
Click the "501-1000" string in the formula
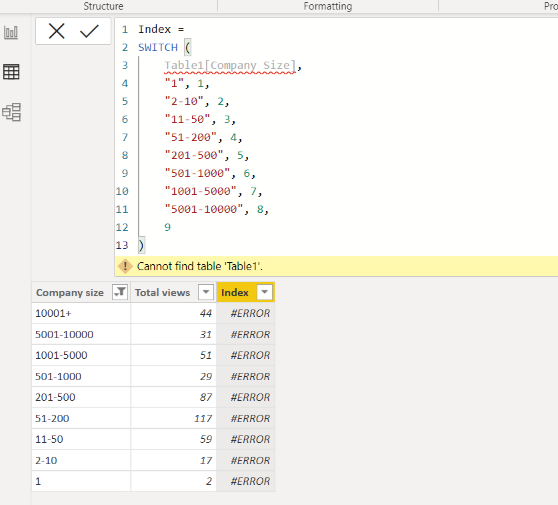pos(197,173)
